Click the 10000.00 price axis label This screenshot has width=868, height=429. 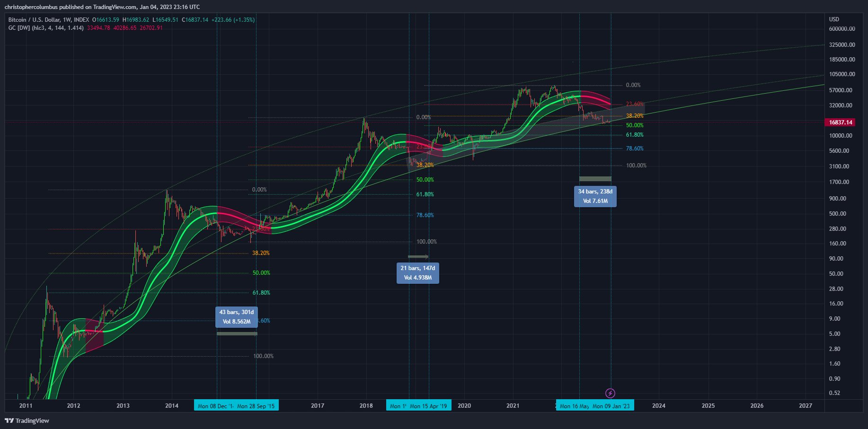point(841,136)
